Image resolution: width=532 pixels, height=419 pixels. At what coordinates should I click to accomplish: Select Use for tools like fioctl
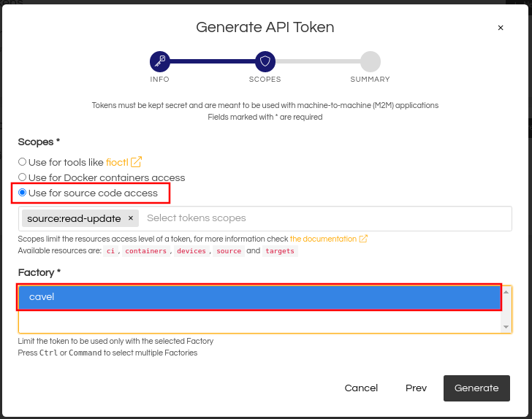[23, 162]
